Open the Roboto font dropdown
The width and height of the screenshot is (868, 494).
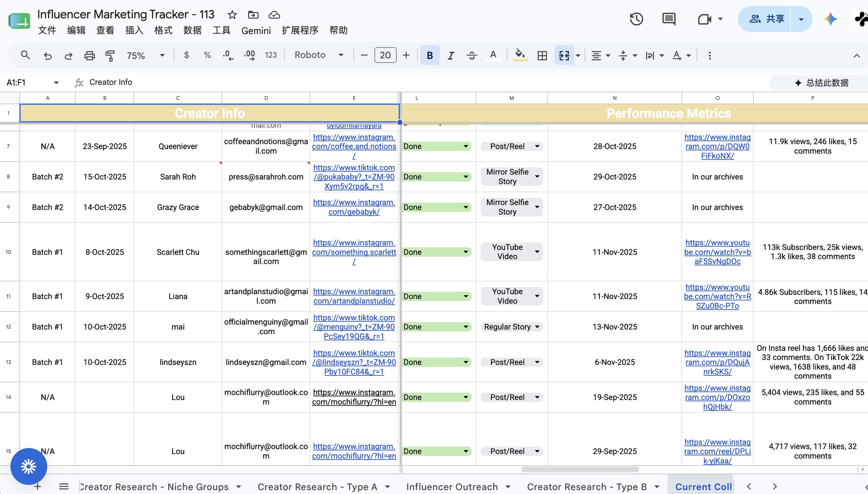click(x=319, y=55)
